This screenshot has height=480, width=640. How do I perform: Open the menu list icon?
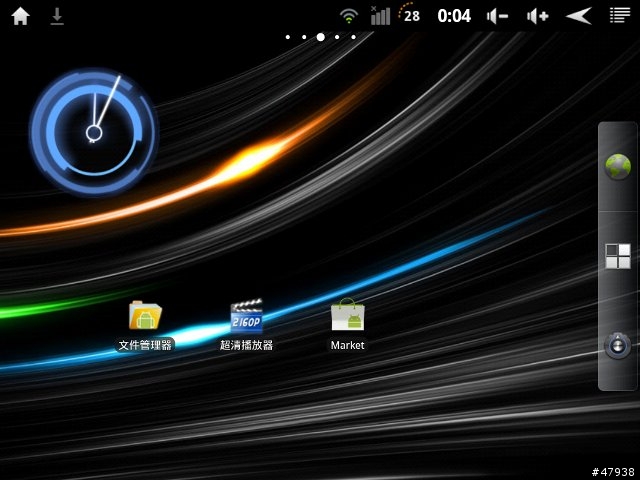pos(620,16)
